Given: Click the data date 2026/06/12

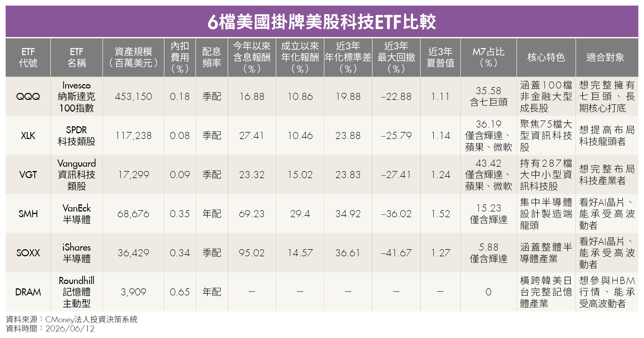Looking at the screenshot, I should pyautogui.click(x=70, y=329).
